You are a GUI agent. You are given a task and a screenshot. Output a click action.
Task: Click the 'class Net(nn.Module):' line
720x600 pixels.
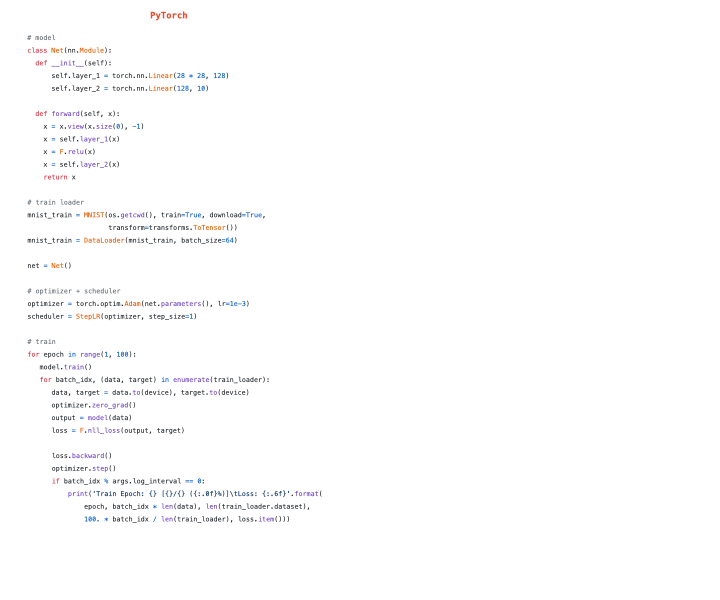[x=69, y=50]
